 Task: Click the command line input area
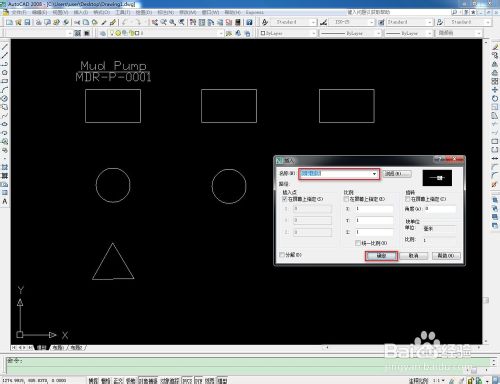tap(248, 365)
